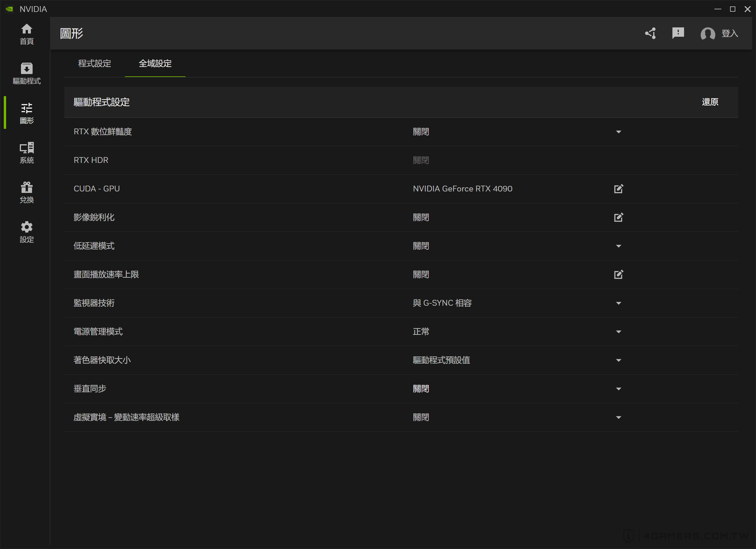Click the 畫面播放速率上限 row label
This screenshot has height=549, width=756.
(x=106, y=274)
